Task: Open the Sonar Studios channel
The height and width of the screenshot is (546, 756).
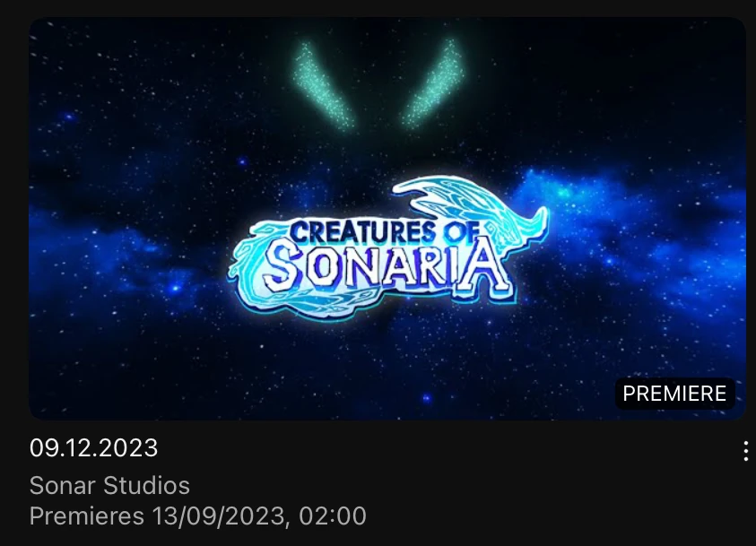Action: click(109, 485)
